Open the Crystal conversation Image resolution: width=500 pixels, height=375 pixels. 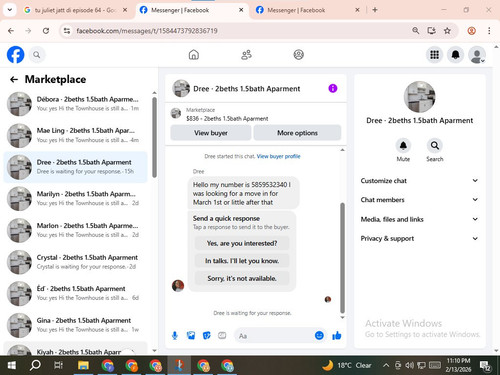[75, 262]
